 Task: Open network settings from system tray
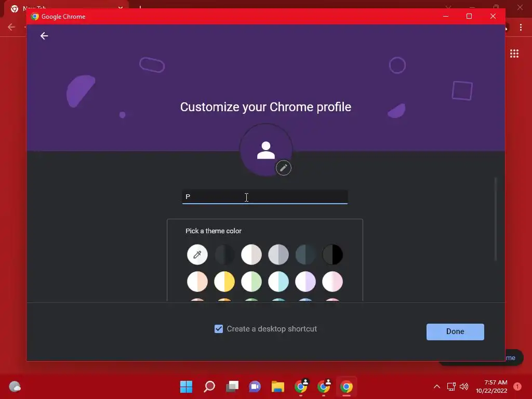(x=451, y=387)
